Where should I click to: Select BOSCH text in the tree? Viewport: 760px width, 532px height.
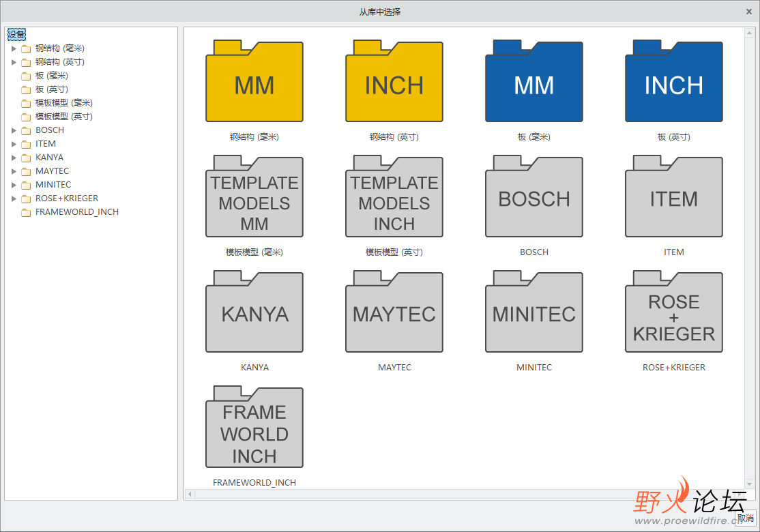(49, 130)
